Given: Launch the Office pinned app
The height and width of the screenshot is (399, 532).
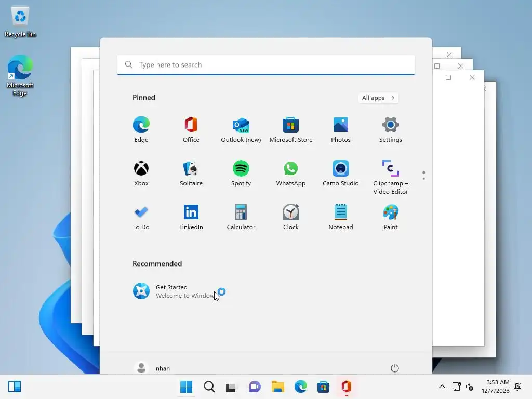Looking at the screenshot, I should point(191,129).
